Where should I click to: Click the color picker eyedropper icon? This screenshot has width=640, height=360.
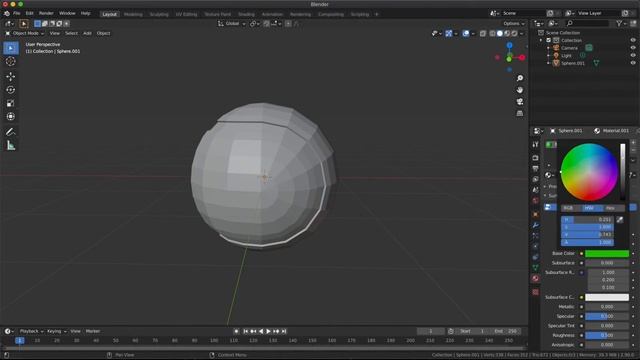[x=620, y=220]
